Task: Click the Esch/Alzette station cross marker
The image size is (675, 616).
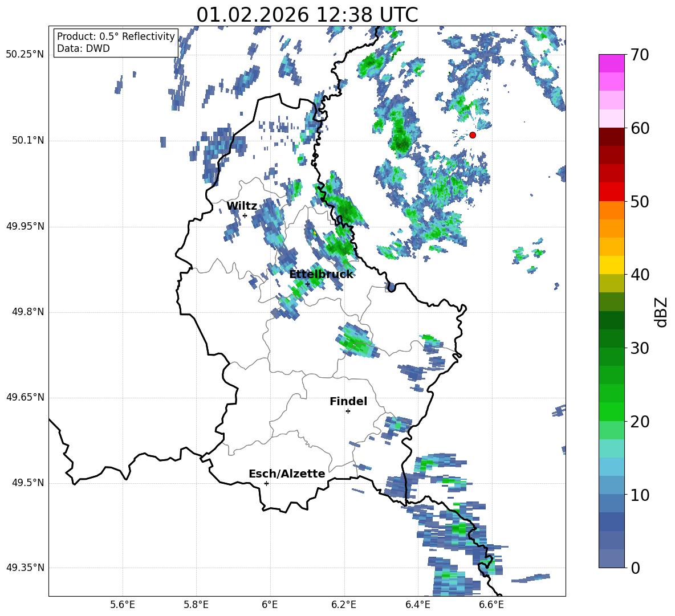Action: (x=266, y=483)
